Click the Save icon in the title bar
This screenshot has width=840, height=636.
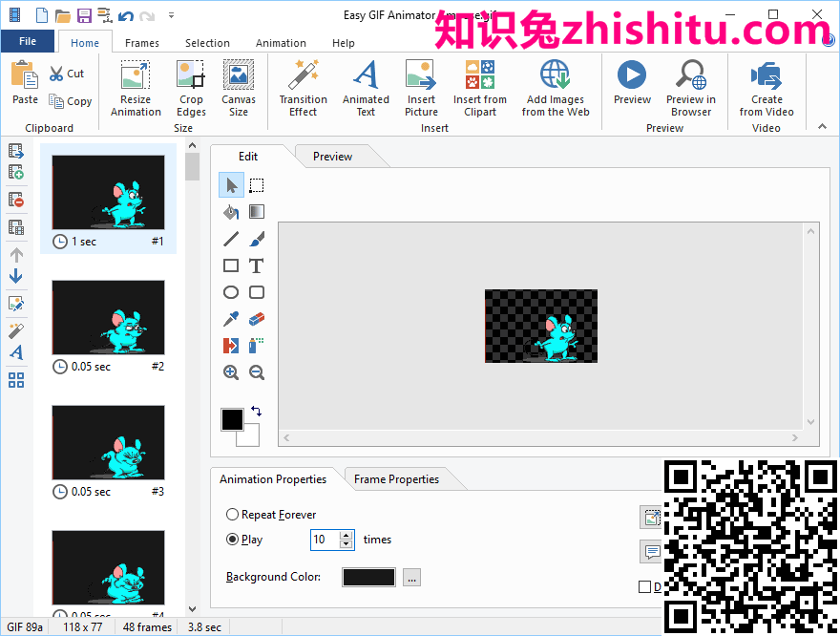[x=84, y=15]
